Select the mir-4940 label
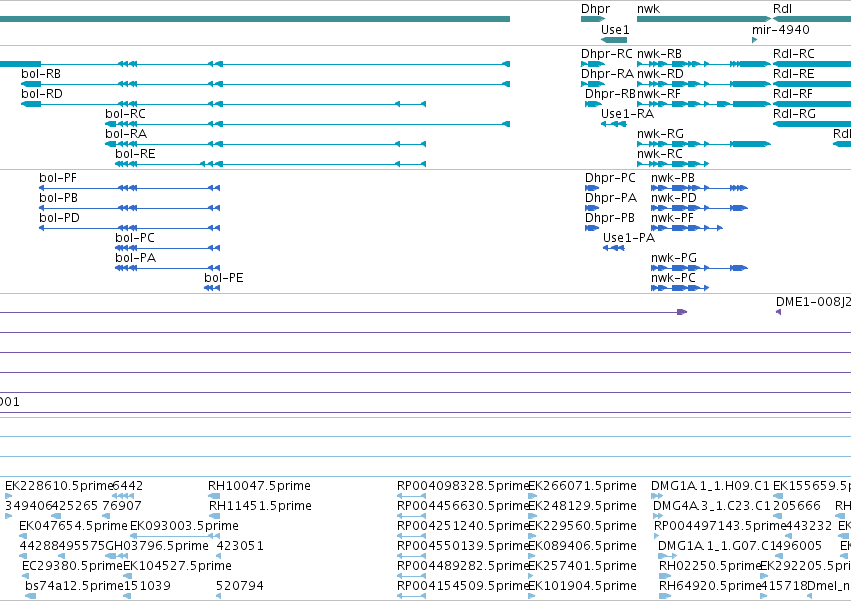Image resolution: width=851 pixels, height=601 pixels. [x=780, y=29]
